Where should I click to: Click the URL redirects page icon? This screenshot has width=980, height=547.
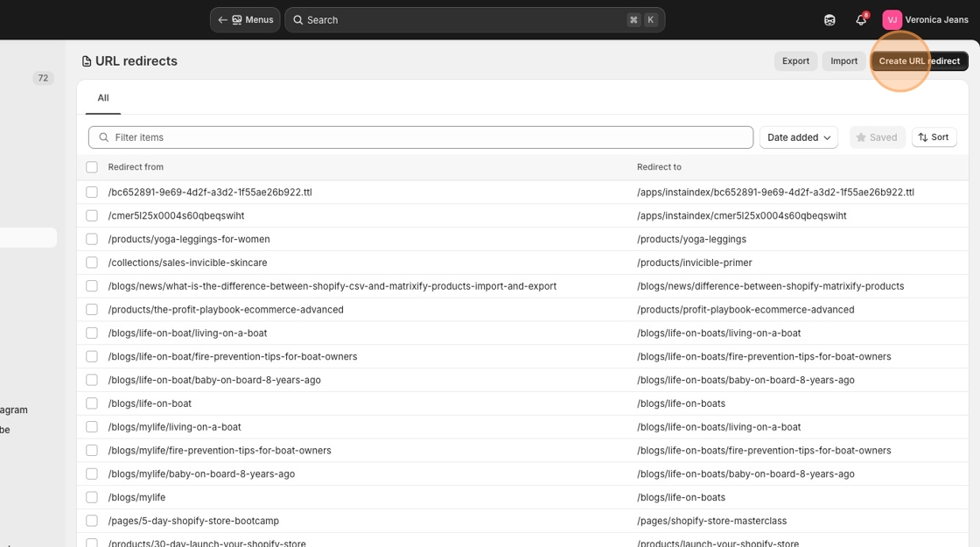click(87, 61)
